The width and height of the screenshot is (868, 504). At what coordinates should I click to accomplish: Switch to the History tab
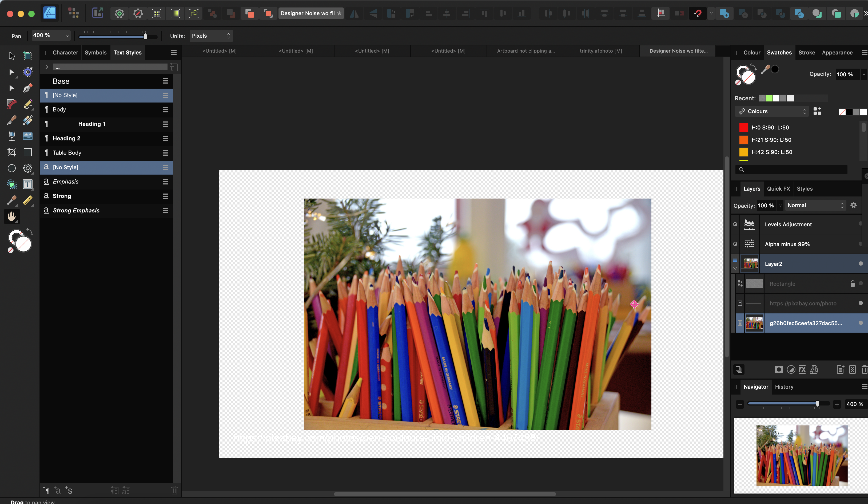coord(784,387)
